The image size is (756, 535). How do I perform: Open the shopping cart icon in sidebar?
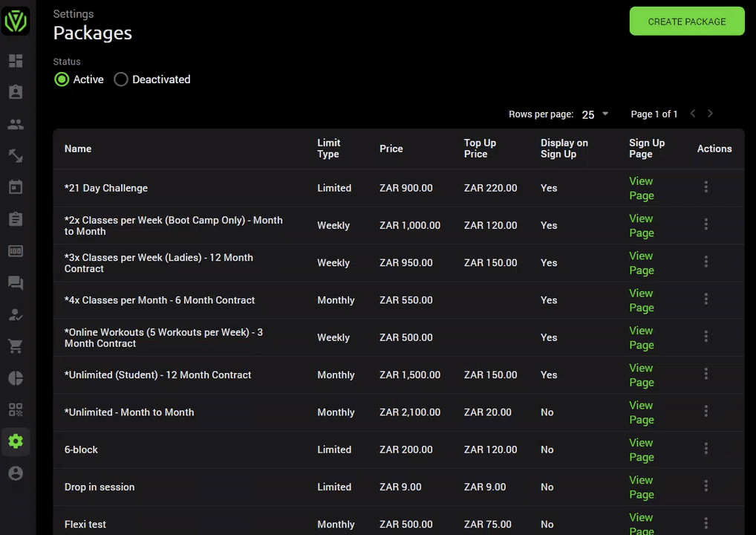click(x=16, y=346)
